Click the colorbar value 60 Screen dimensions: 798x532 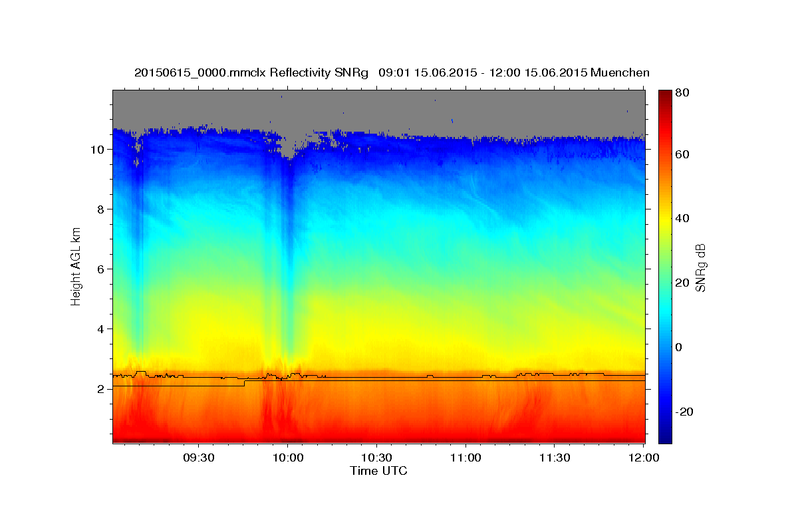tap(684, 154)
